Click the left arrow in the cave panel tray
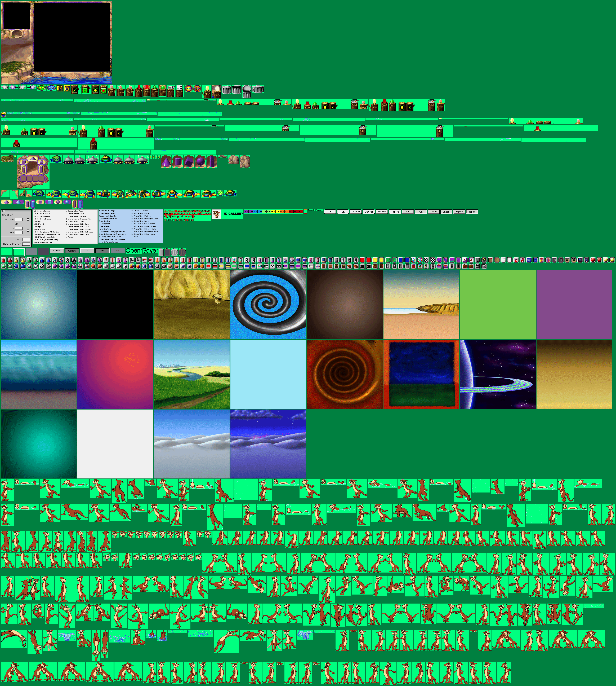The image size is (616, 686). click(x=19, y=178)
